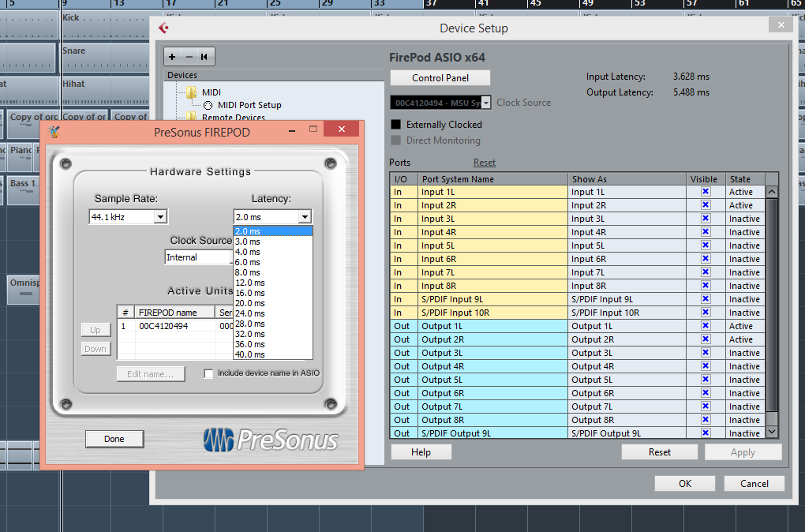The height and width of the screenshot is (532, 805).
Task: Select 12.0 ms latency option
Action: (x=273, y=283)
